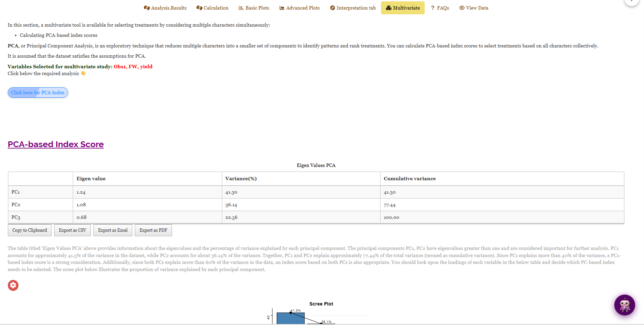Click the red gear settings icon

(x=13, y=285)
